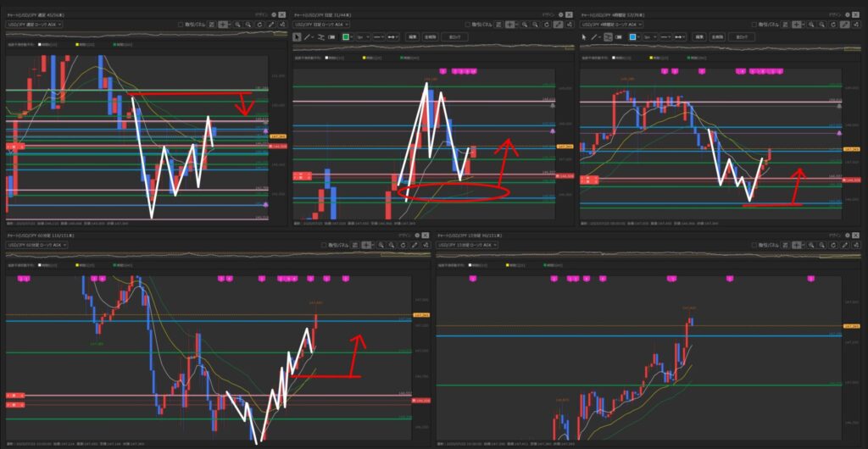Check 取引パネル box in 15-minute chart
This screenshot has width=868, height=449.
[x=754, y=245]
